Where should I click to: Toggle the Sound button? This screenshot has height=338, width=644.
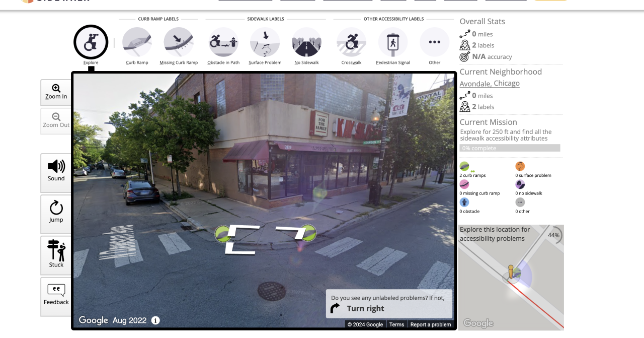[x=56, y=172]
